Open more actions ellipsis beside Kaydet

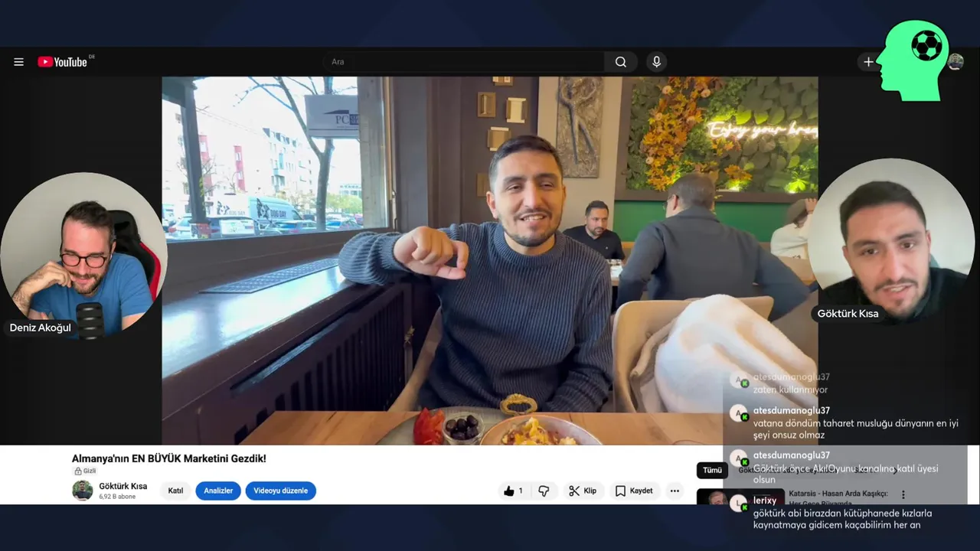coord(675,491)
